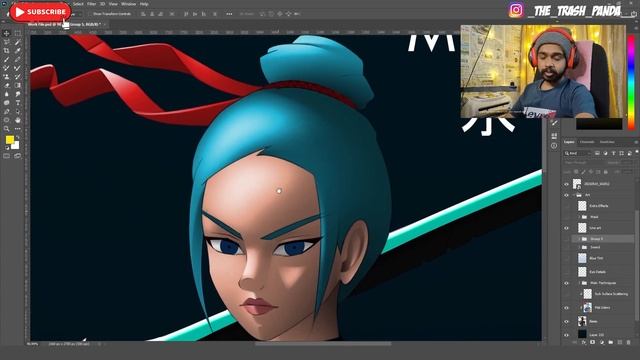The height and width of the screenshot is (360, 640).
Task: Click the delete layer trash icon
Action: coord(629,342)
